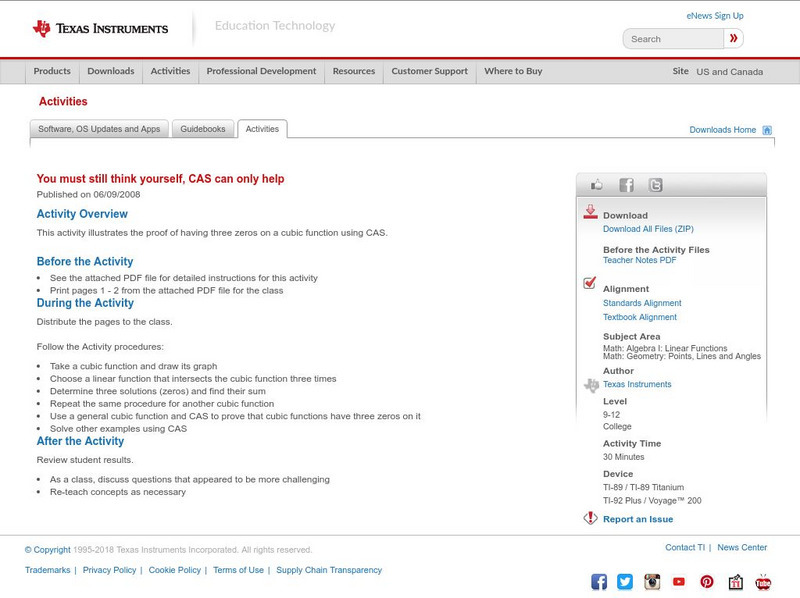Click 'TI-92 Plus / Voyage 200' device text
Viewport: 800px width, 598px height.
[x=652, y=501]
